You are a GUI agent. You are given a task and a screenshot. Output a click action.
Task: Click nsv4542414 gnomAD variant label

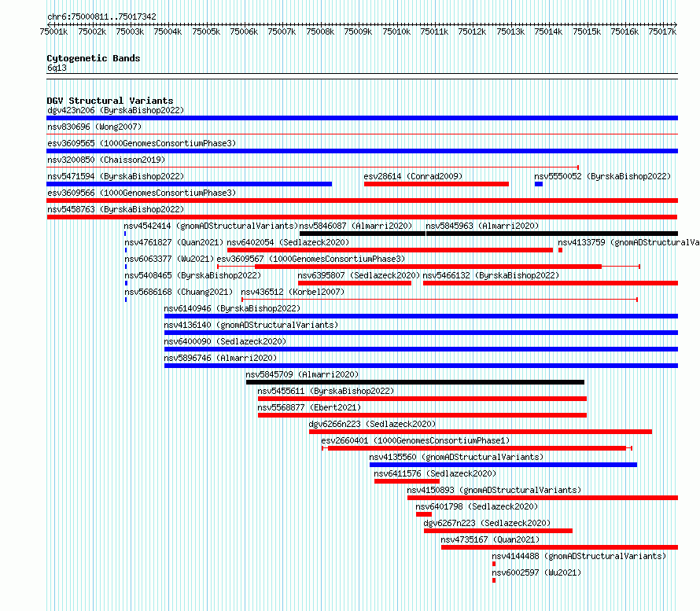point(211,226)
